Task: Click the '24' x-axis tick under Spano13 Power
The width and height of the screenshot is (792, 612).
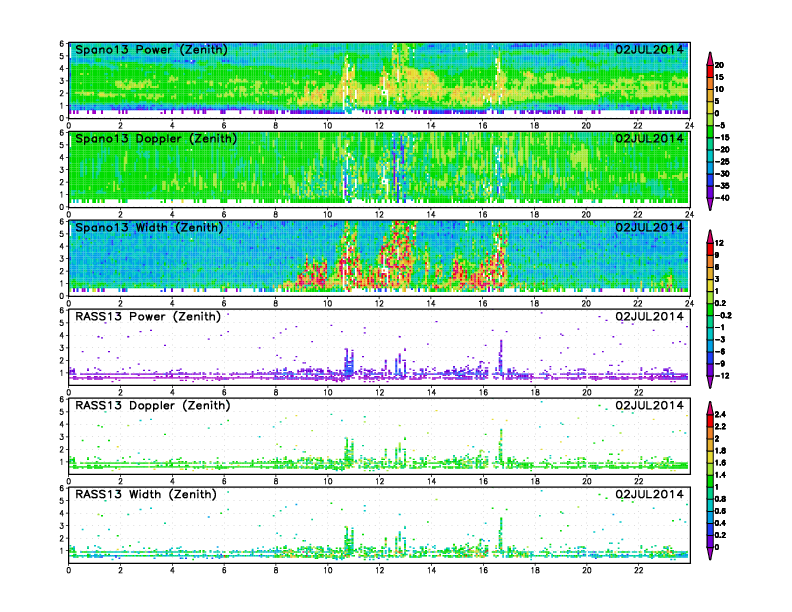Action: click(x=689, y=126)
